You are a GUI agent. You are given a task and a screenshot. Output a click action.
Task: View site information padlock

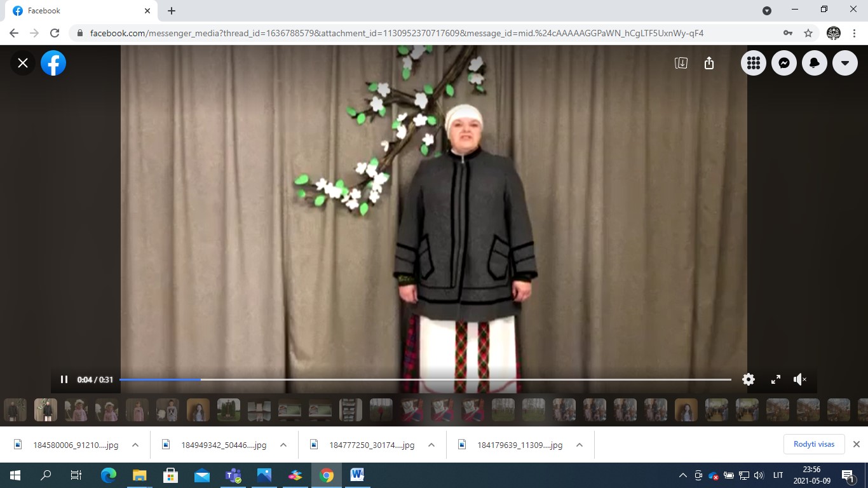(x=79, y=33)
